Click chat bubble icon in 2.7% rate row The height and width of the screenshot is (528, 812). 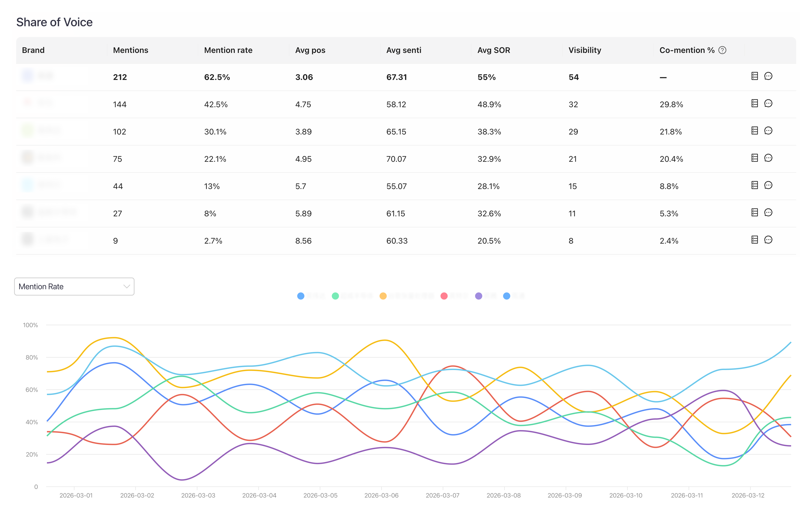pos(768,240)
